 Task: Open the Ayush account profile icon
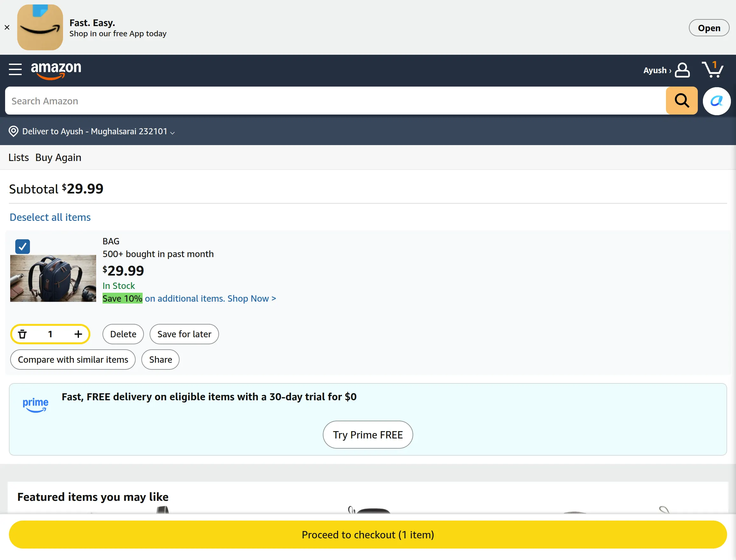682,70
